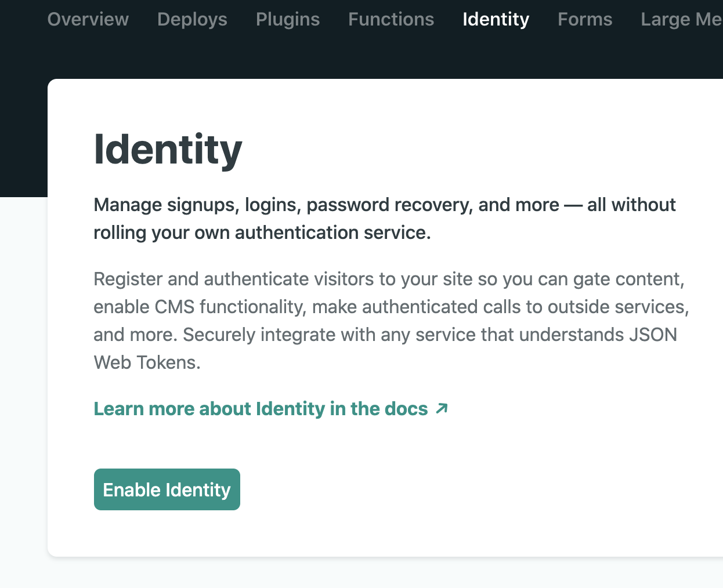Select the Overview navigation label
Viewport: 723px width, 588px height.
[88, 19]
